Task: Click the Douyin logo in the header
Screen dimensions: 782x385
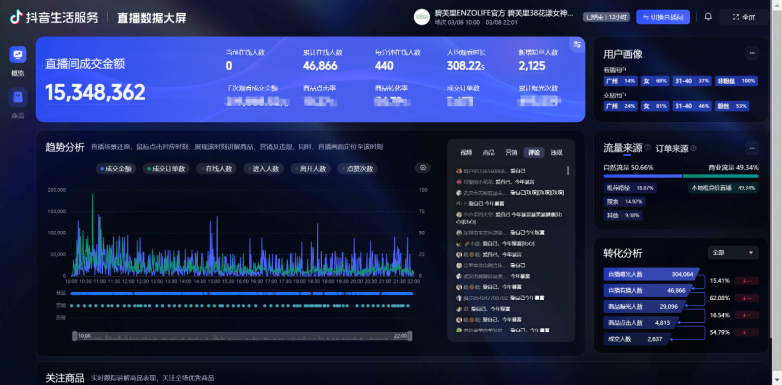Action: (16, 17)
